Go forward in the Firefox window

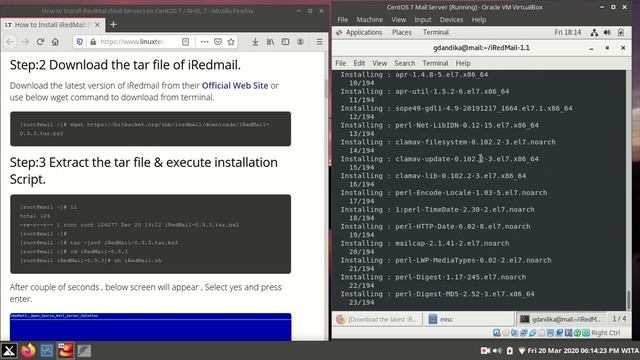(x=25, y=42)
